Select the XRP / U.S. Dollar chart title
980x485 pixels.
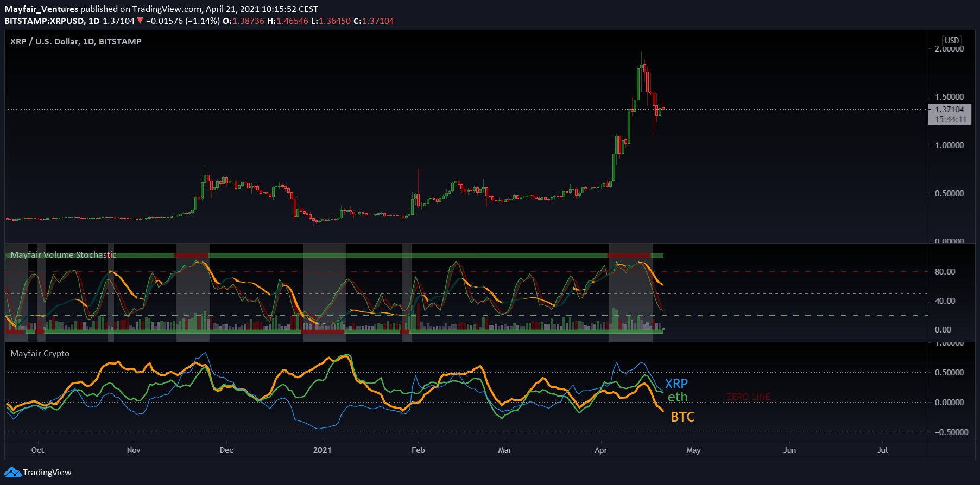(75, 42)
